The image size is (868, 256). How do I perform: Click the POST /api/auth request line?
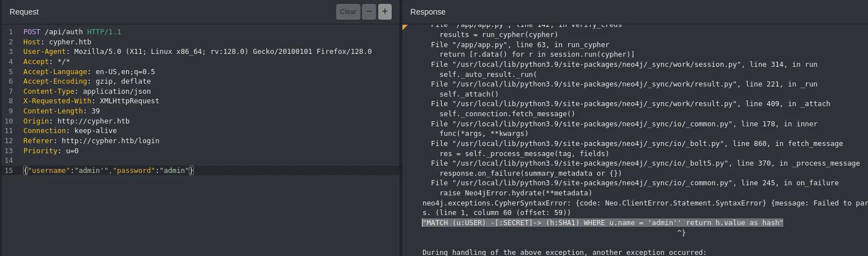tap(72, 32)
